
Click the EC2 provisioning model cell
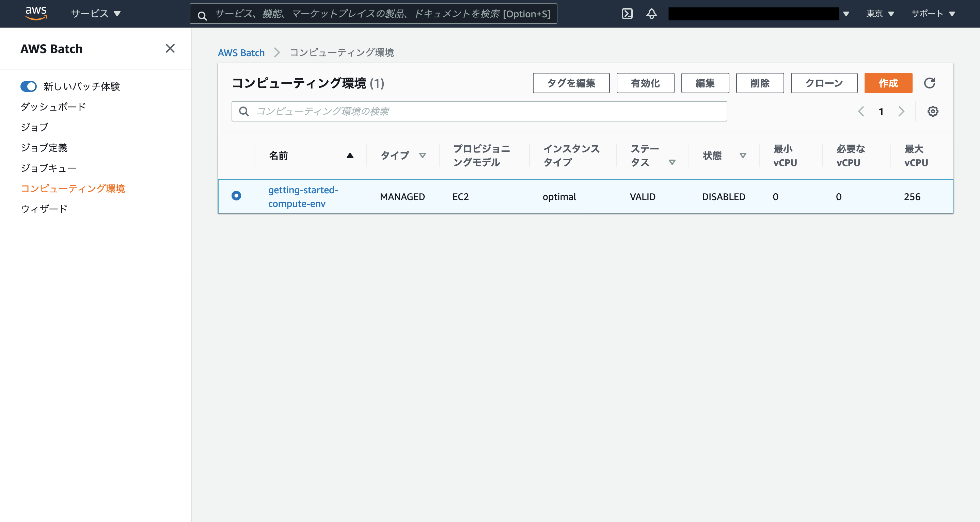[460, 197]
